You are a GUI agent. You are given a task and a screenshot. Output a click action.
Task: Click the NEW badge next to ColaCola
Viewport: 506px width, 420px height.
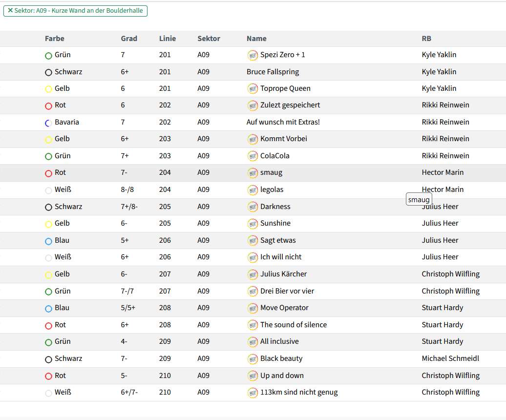click(253, 156)
